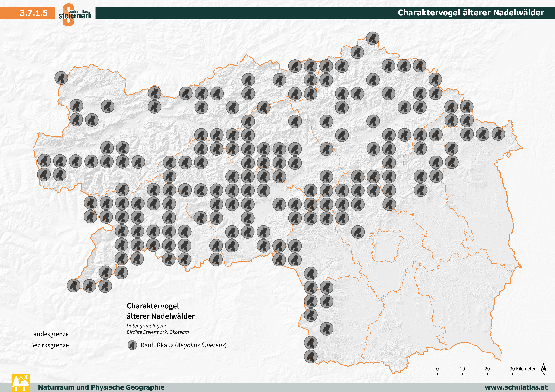Viewport: 555px width, 392px height.
Task: Click the easternmost owl marker on the map
Action: pos(498,134)
